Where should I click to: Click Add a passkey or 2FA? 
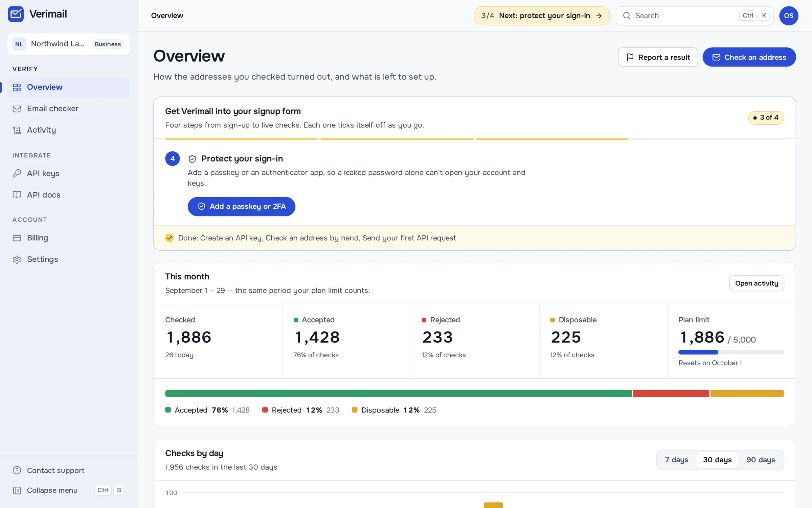[242, 207]
